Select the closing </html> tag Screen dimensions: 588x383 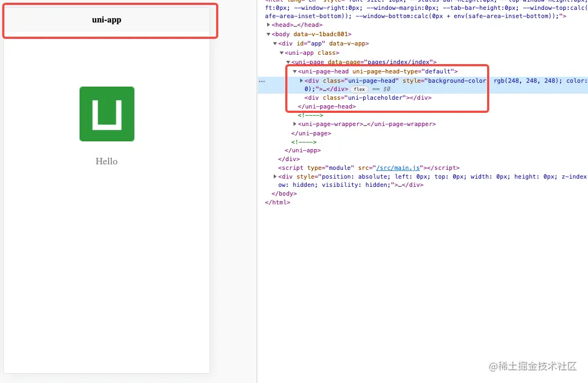click(x=278, y=202)
